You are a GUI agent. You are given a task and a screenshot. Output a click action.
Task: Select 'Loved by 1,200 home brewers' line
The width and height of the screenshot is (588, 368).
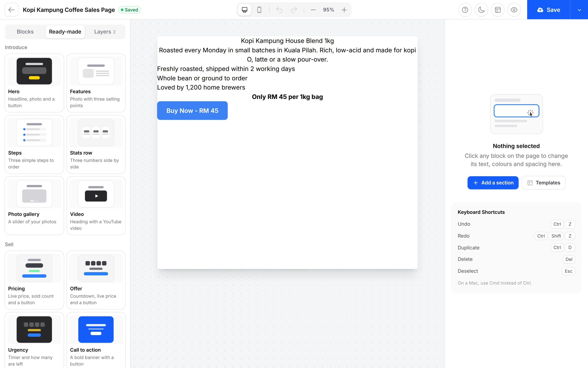[x=201, y=87]
